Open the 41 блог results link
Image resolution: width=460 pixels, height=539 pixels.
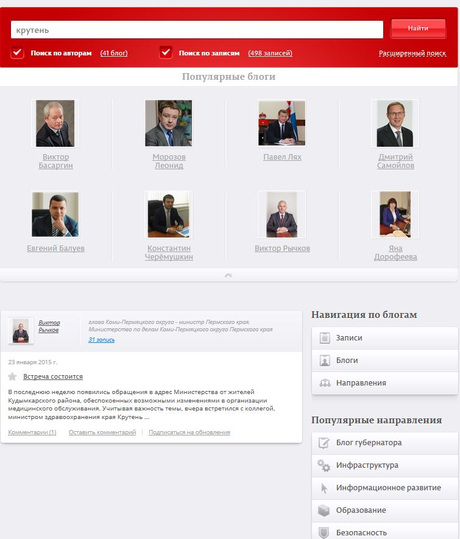coord(114,53)
